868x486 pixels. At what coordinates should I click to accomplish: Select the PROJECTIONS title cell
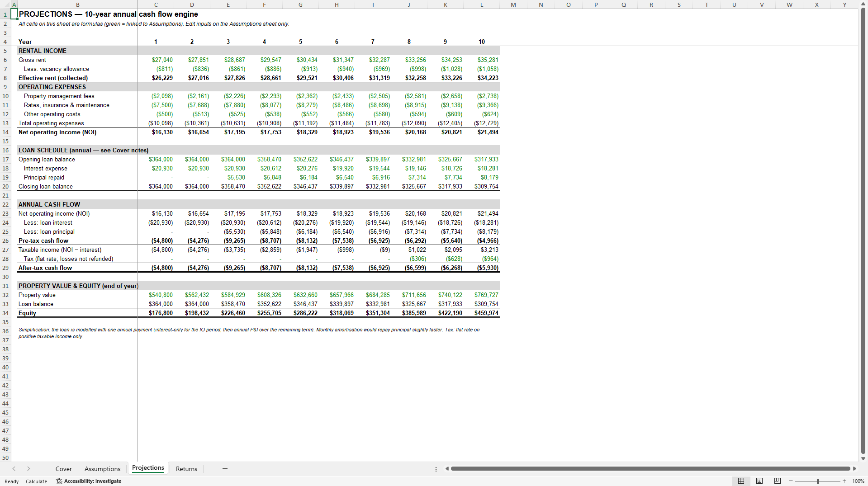click(x=78, y=14)
